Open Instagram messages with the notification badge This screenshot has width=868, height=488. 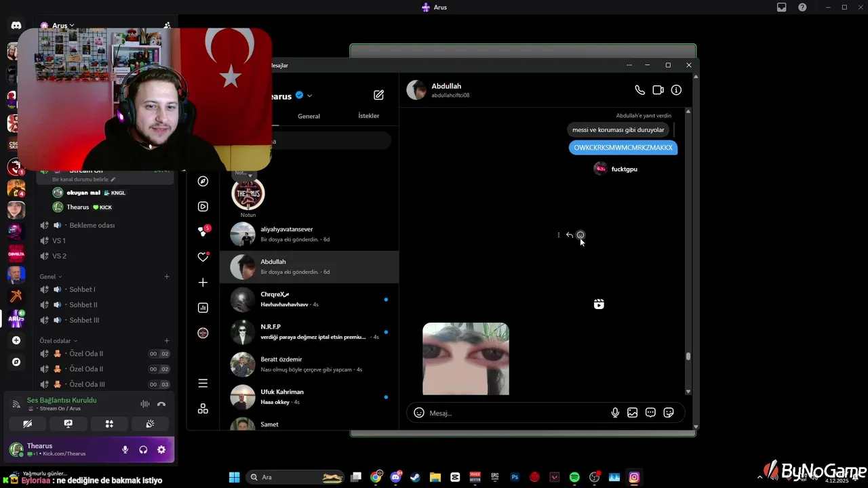(x=203, y=231)
